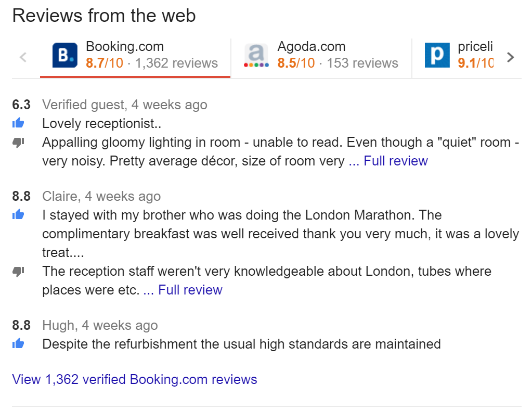Click thumbs-up icon in Hugh's review
The height and width of the screenshot is (410, 532).
[x=19, y=343]
